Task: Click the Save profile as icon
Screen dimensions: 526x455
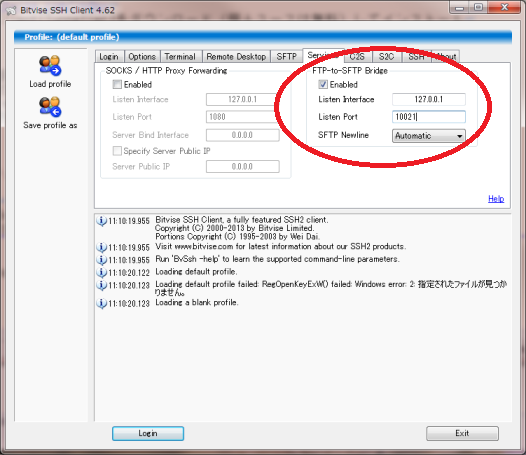Action: click(x=50, y=107)
